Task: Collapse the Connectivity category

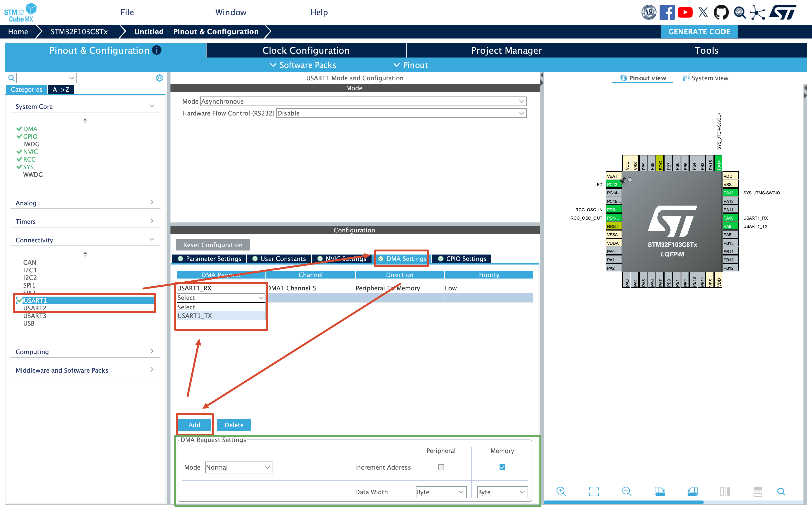Action: point(85,240)
